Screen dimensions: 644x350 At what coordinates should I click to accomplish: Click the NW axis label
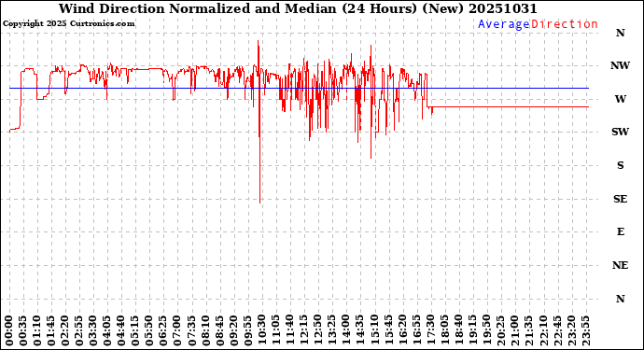(620, 65)
